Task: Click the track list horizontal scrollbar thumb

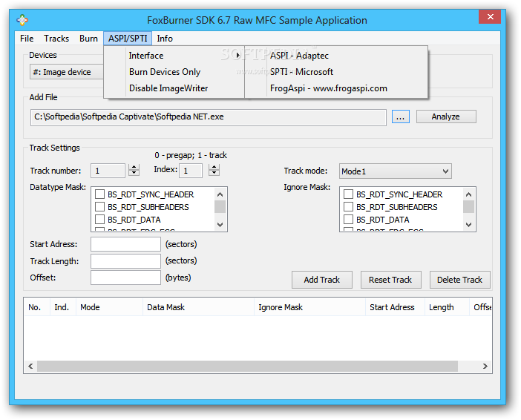Action: pyautogui.click(x=248, y=366)
